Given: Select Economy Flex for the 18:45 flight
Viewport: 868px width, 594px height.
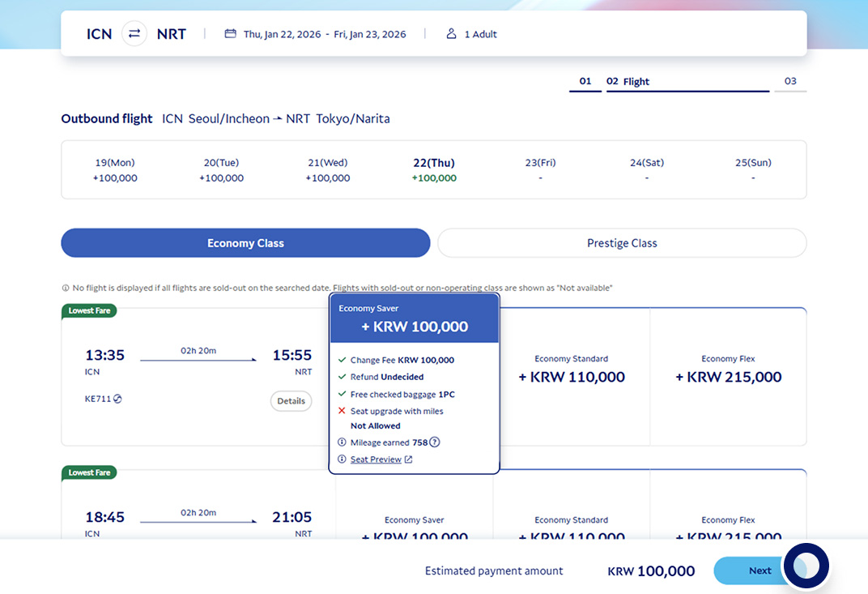Looking at the screenshot, I should click(728, 528).
